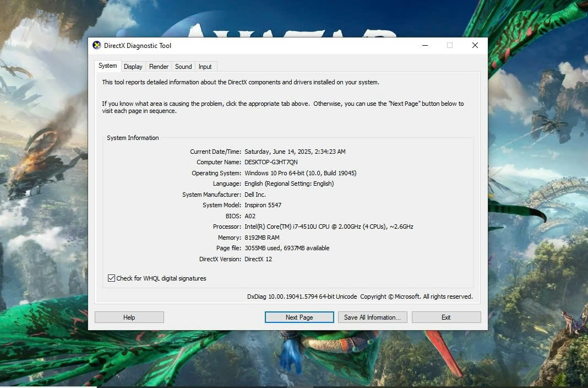The height and width of the screenshot is (388, 588).
Task: Select the Sound tab
Action: tap(183, 67)
